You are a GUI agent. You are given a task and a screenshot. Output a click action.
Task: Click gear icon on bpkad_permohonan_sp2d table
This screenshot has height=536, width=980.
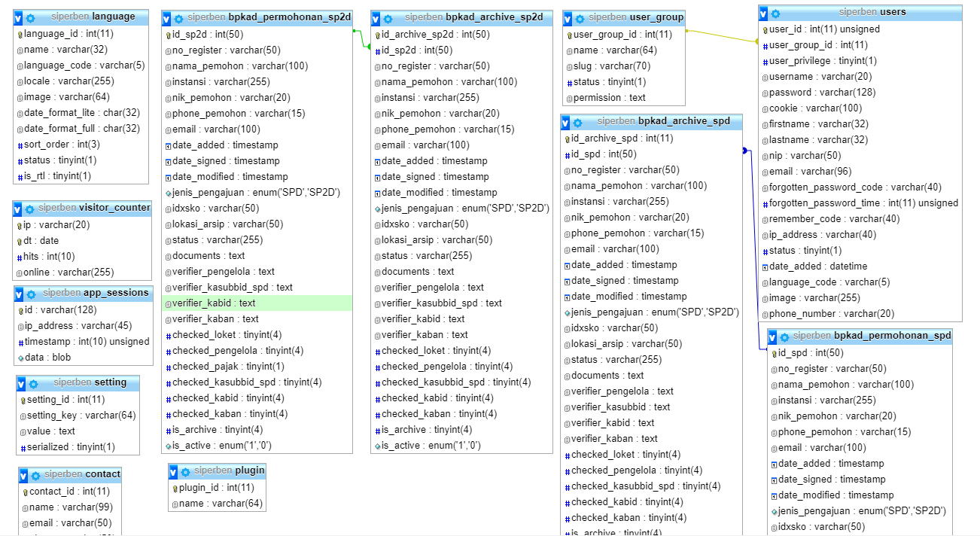pyautogui.click(x=179, y=18)
